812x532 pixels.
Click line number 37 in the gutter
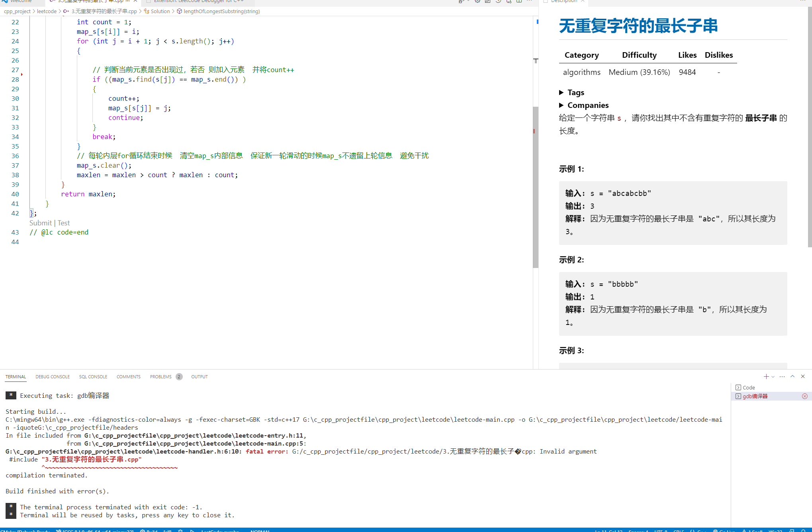coord(15,165)
